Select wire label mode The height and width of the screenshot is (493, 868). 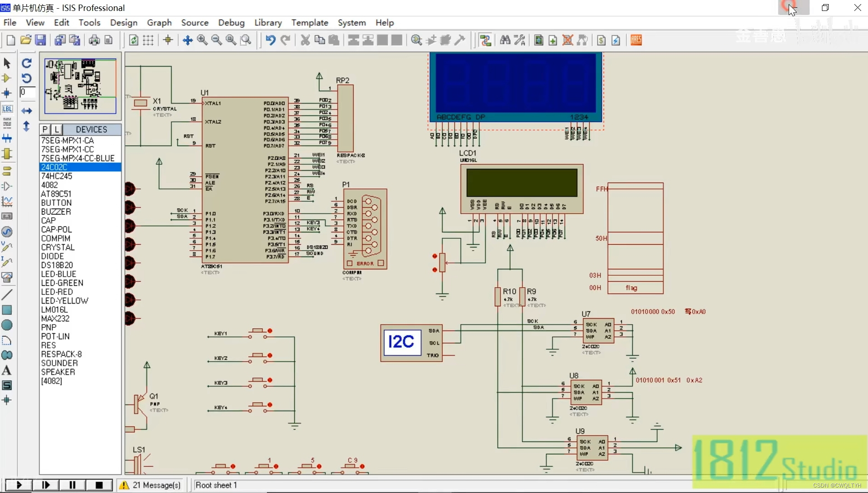tap(7, 109)
